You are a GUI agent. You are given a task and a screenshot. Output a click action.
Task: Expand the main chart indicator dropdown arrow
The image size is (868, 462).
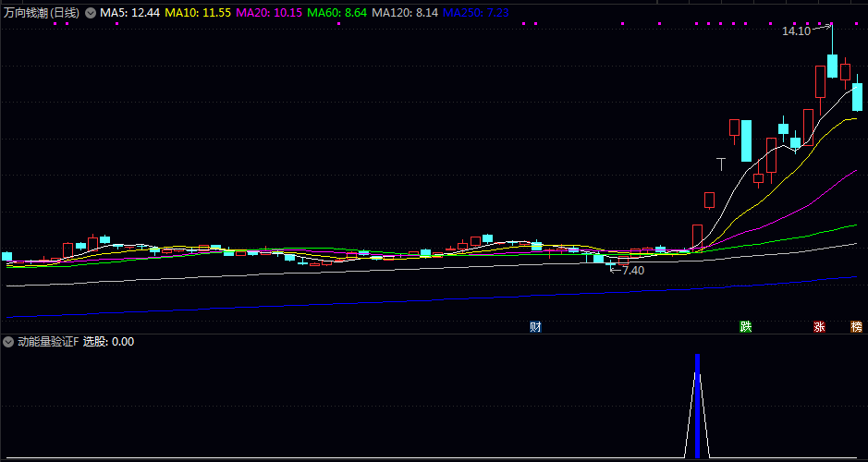pyautogui.click(x=90, y=14)
